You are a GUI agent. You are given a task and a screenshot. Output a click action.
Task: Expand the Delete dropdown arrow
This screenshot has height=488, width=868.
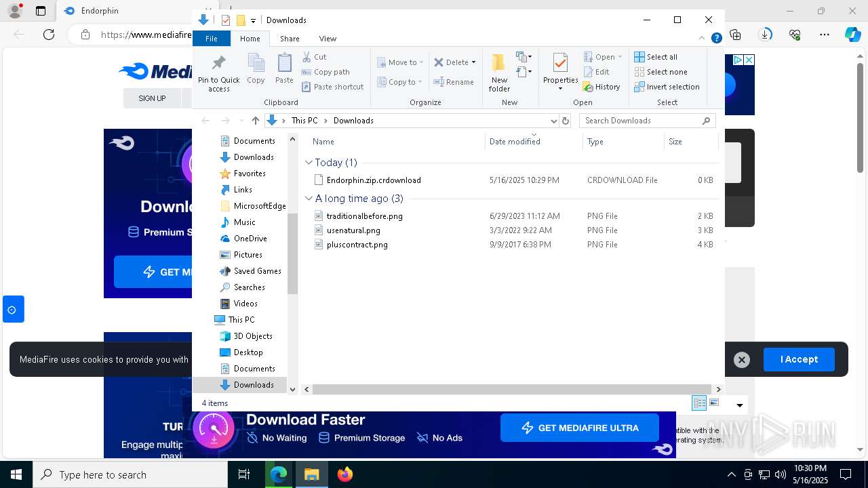coord(473,62)
